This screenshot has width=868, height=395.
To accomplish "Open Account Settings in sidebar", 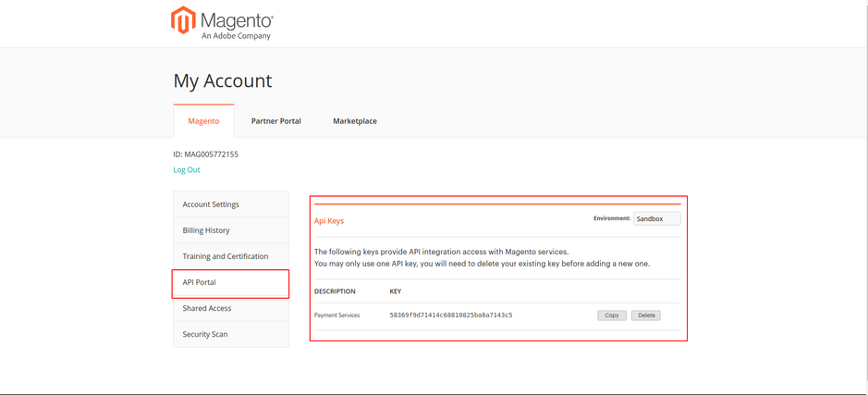I will tap(231, 204).
